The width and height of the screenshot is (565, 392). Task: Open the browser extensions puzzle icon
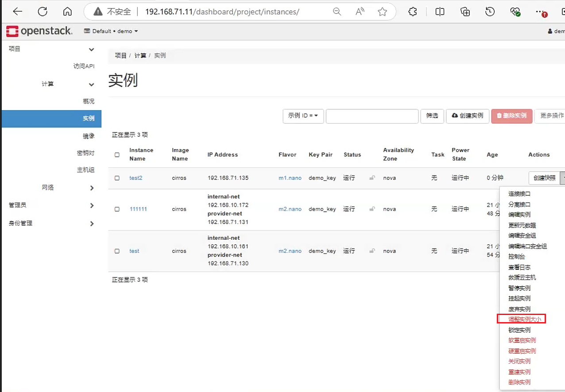[x=413, y=12]
